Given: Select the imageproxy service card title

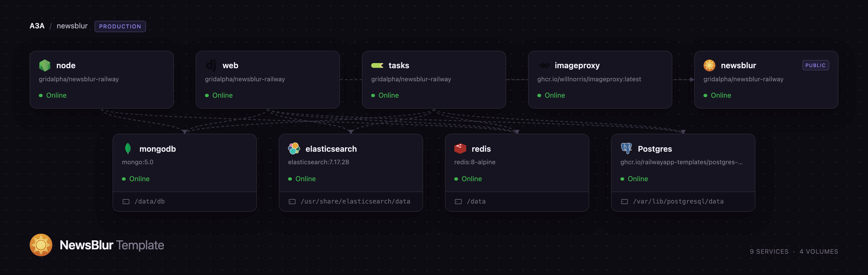Looking at the screenshot, I should [577, 65].
